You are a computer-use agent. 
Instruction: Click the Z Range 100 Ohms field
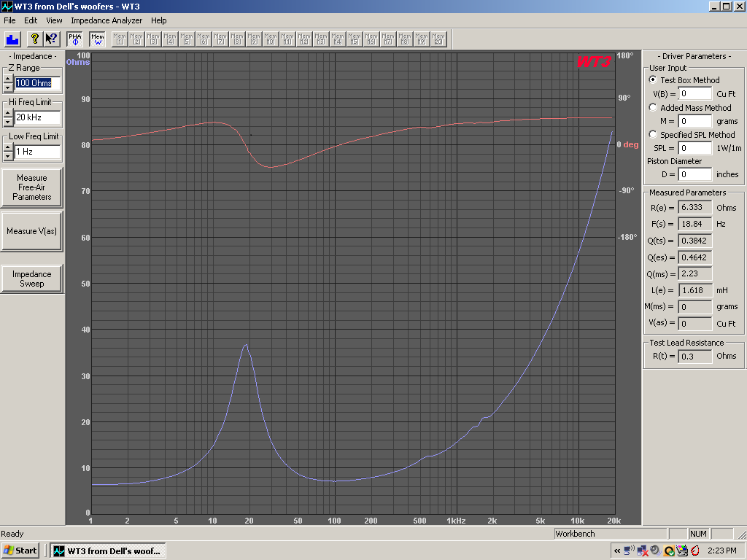click(x=38, y=83)
